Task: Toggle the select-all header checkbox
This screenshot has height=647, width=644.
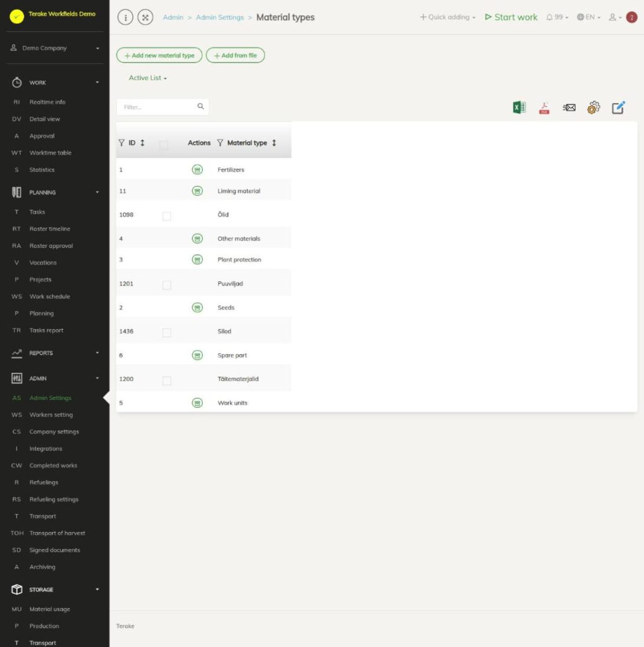Action: [164, 145]
